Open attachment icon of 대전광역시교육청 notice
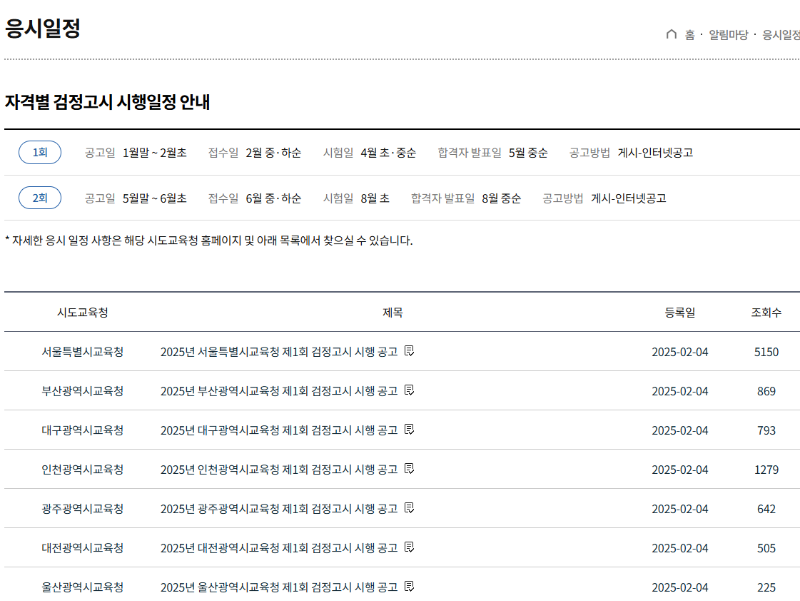The image size is (800, 601). [x=409, y=547]
